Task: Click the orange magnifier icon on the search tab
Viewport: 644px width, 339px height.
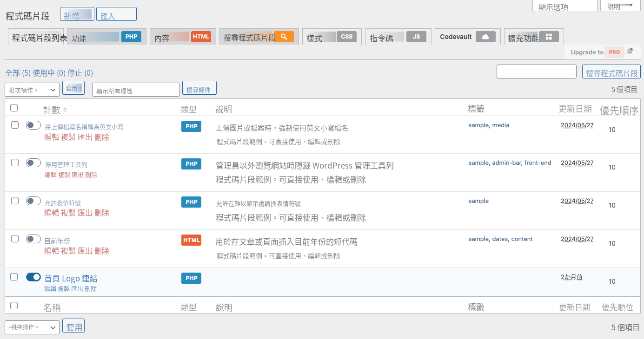Action: tap(284, 37)
